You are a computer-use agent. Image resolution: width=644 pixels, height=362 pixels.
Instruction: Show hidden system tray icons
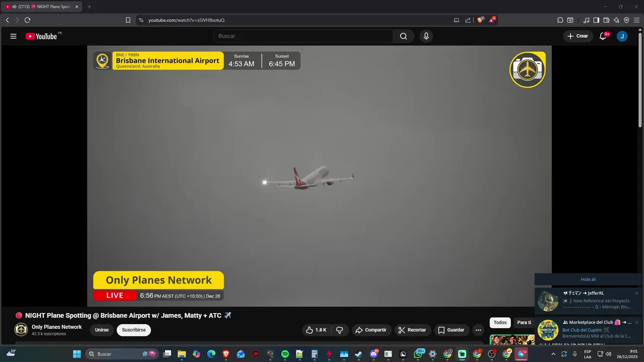pos(553,354)
